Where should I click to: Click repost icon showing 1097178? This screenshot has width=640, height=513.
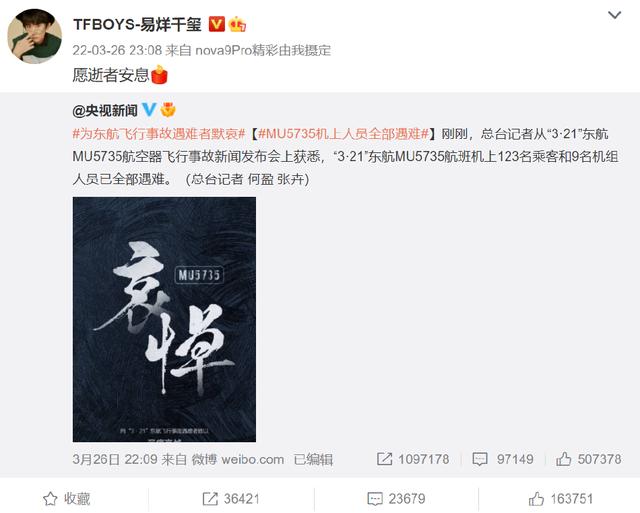click(413, 459)
